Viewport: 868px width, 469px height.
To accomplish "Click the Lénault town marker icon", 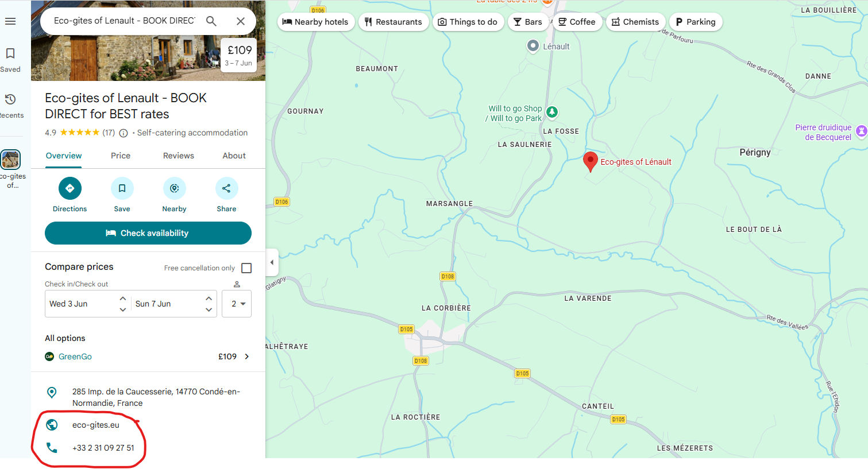I will coord(533,46).
